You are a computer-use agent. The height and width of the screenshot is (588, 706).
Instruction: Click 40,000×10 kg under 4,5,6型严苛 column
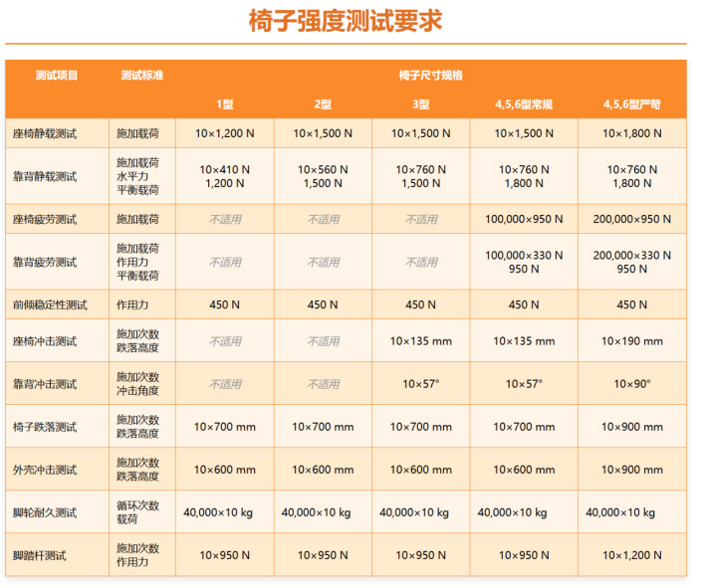tap(620, 512)
